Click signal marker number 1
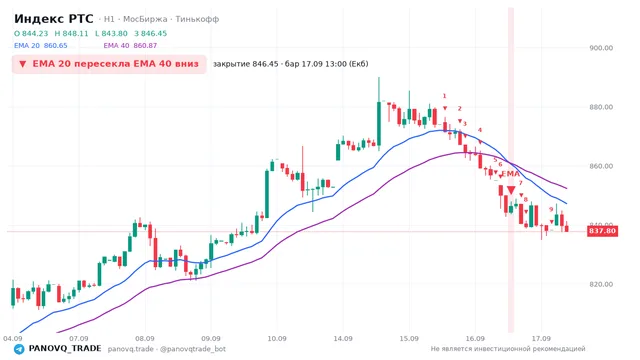640x360 pixels. [x=444, y=96]
